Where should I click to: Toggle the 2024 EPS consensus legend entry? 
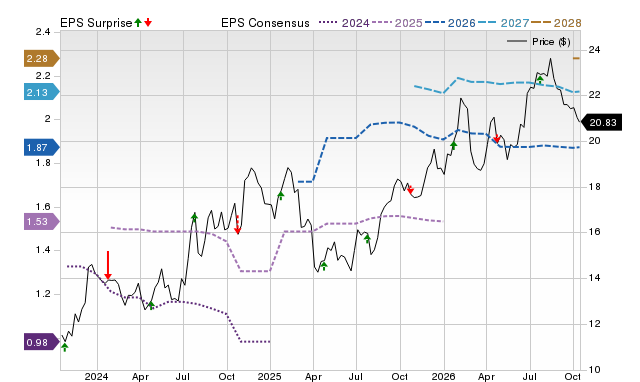pos(344,23)
